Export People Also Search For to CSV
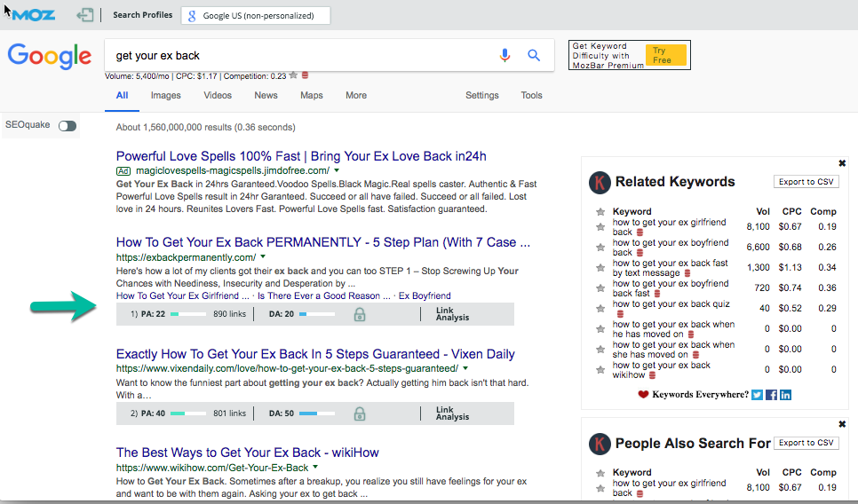858x504 pixels. click(806, 443)
